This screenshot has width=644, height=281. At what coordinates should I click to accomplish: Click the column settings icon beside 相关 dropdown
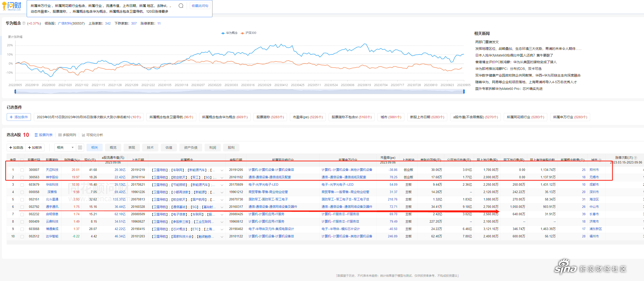80,148
